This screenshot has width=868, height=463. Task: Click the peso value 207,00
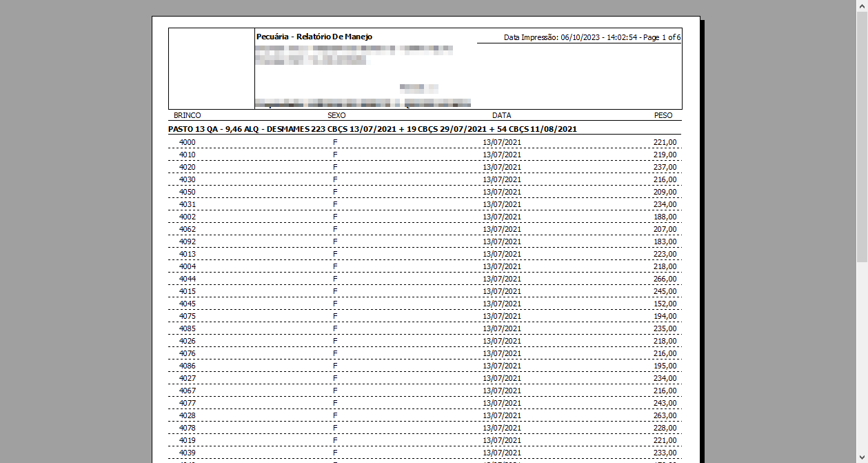(x=665, y=229)
